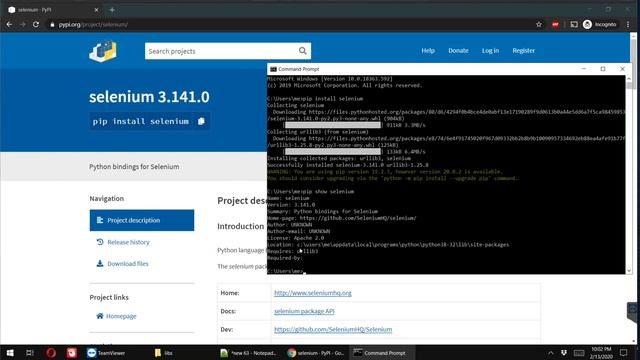The height and width of the screenshot is (360, 640).
Task: Open the Incognito profile indicator
Action: tap(600, 24)
